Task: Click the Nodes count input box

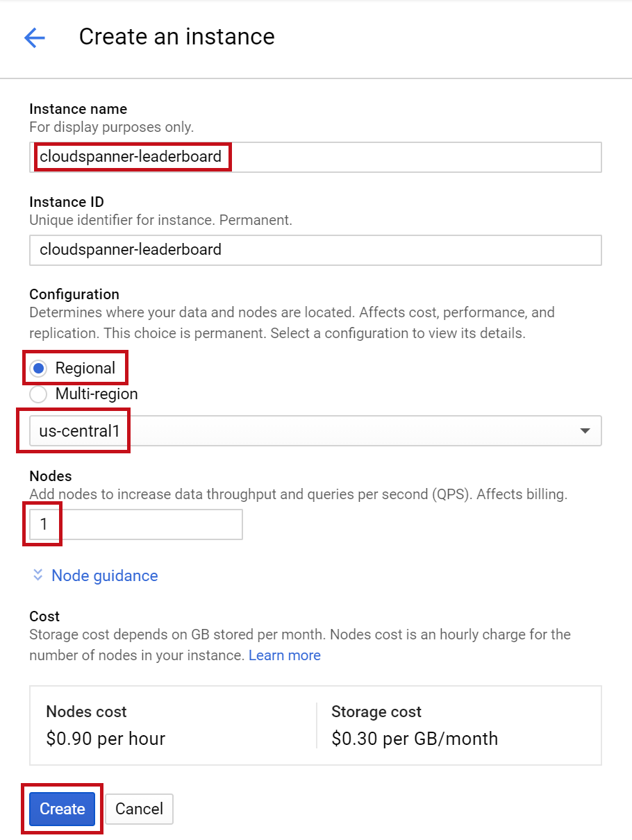Action: 135,524
